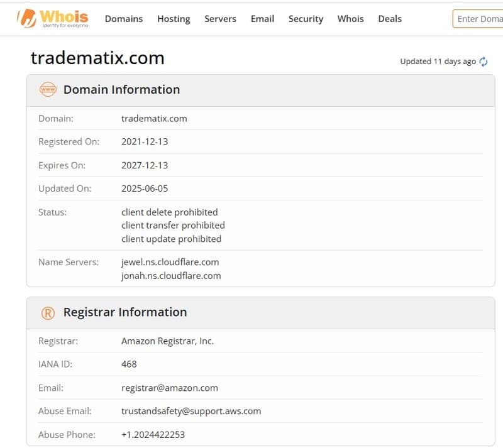The width and height of the screenshot is (503, 448).
Task: Open the Whois menu item
Action: [x=351, y=19]
